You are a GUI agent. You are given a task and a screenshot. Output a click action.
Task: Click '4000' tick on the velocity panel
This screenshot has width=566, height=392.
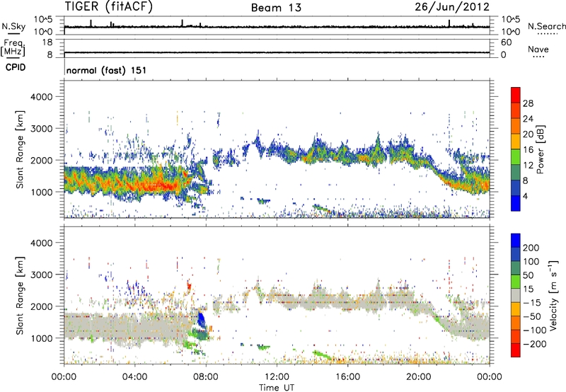pyautogui.click(x=41, y=243)
